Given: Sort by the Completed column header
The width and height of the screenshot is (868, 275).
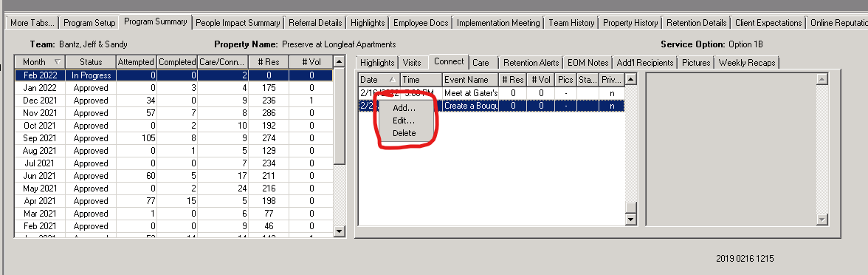Looking at the screenshot, I should point(177,61).
